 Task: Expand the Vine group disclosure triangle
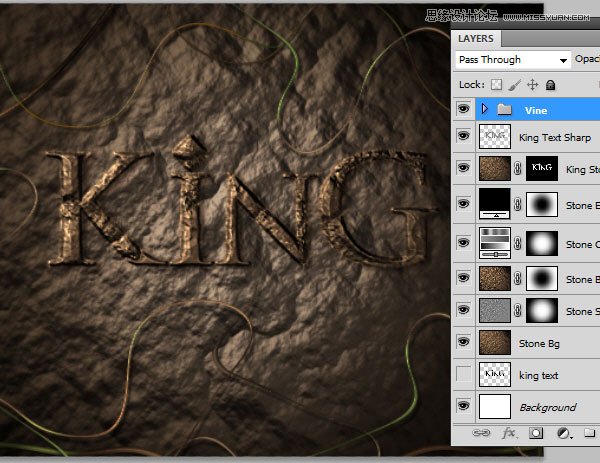[484, 109]
